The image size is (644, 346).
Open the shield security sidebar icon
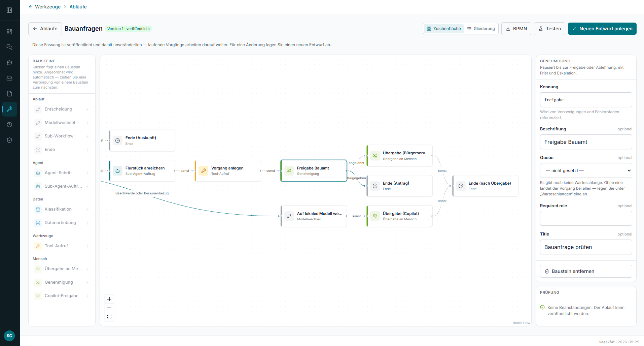pyautogui.click(x=9, y=140)
